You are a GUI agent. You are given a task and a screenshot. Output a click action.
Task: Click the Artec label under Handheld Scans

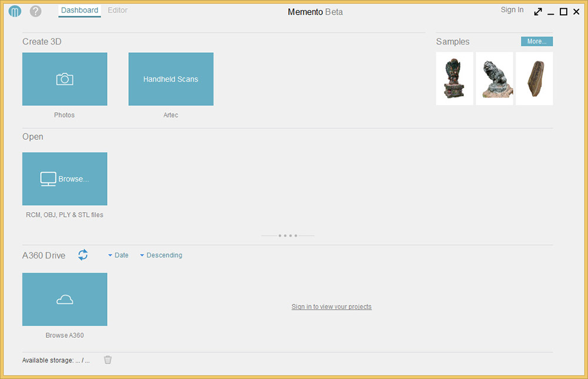[171, 115]
